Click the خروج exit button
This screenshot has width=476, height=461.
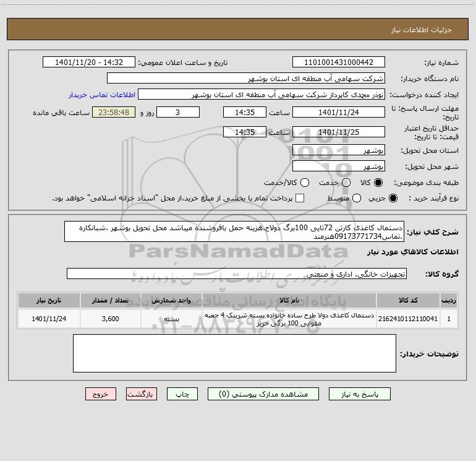(x=101, y=394)
